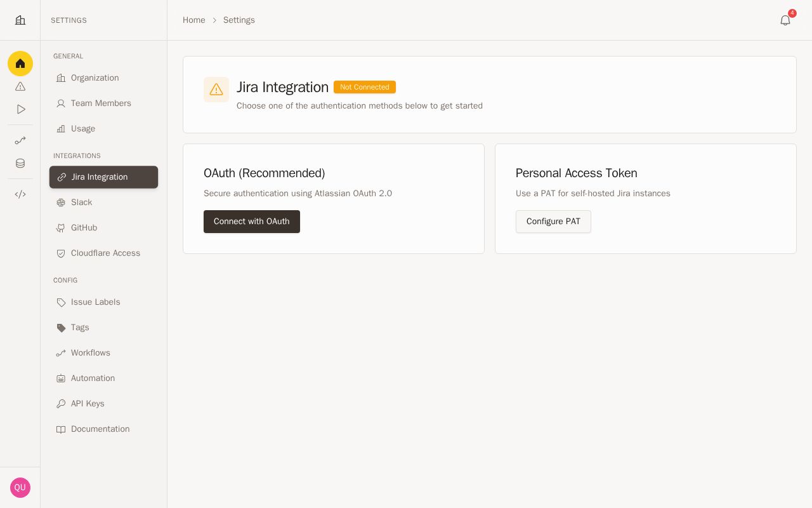This screenshot has width=812, height=508.
Task: Go to Automation config
Action: point(103,378)
